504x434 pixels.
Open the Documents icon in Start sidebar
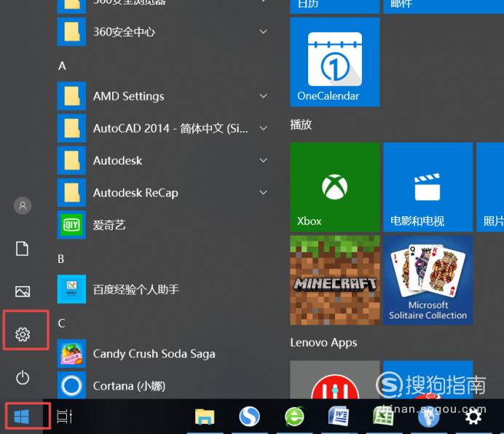[x=22, y=248]
